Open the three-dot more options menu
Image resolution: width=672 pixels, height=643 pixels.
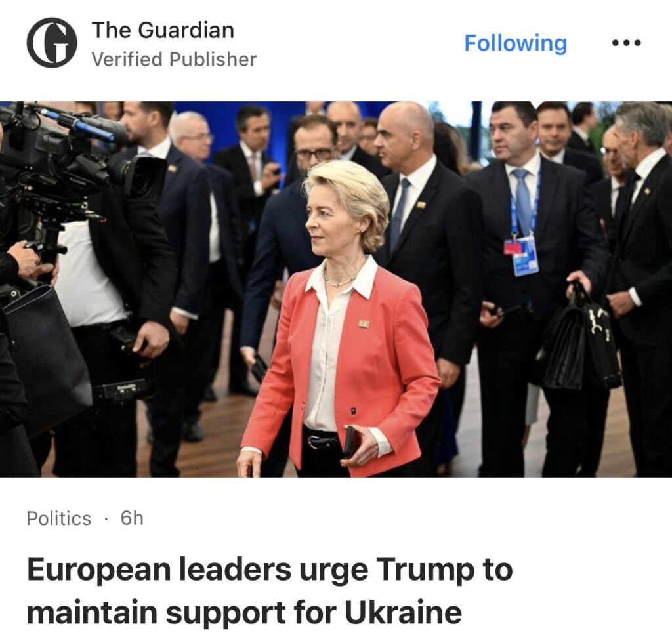click(x=627, y=43)
